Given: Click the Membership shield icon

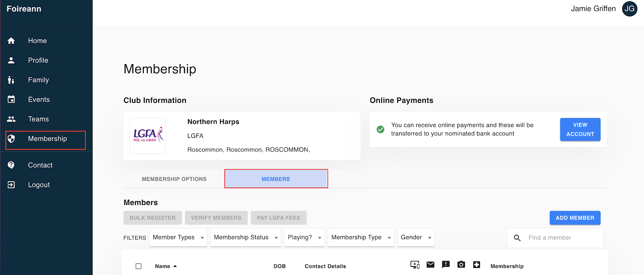Looking at the screenshot, I should tap(11, 139).
